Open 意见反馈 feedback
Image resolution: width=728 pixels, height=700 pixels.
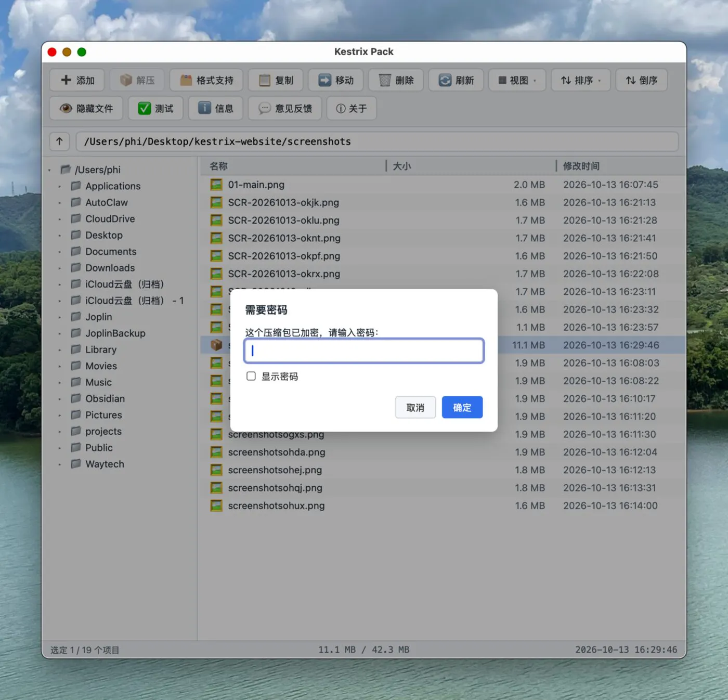coord(285,108)
